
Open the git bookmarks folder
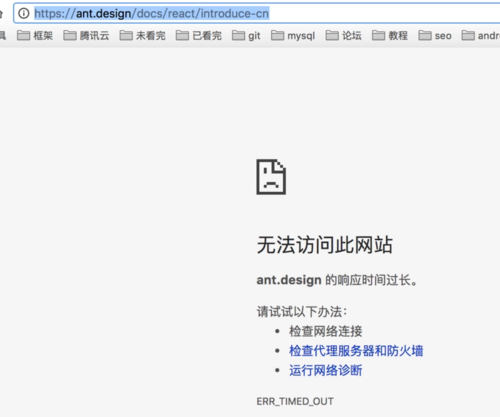[x=246, y=35]
